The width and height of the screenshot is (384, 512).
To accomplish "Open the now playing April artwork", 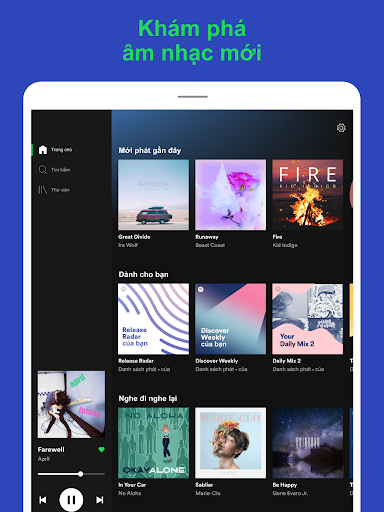I will 71,404.
